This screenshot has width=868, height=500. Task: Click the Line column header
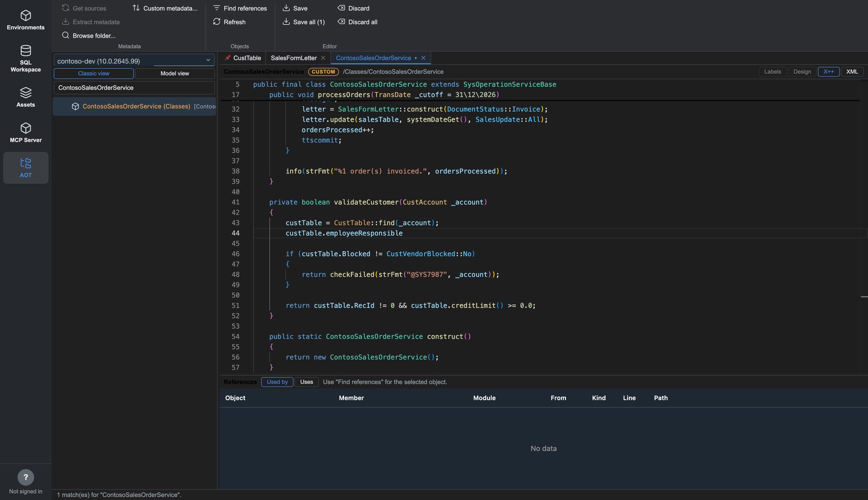click(629, 398)
